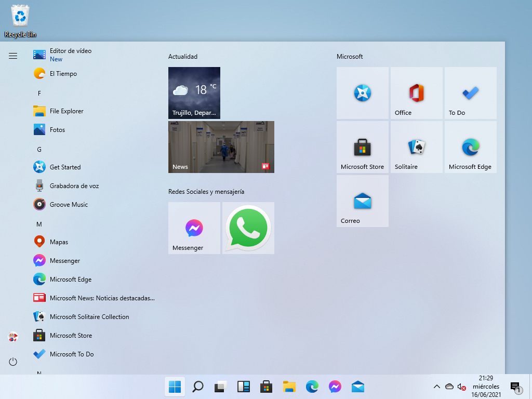Click the taskbar Start button
The height and width of the screenshot is (399, 532).
pos(175,387)
